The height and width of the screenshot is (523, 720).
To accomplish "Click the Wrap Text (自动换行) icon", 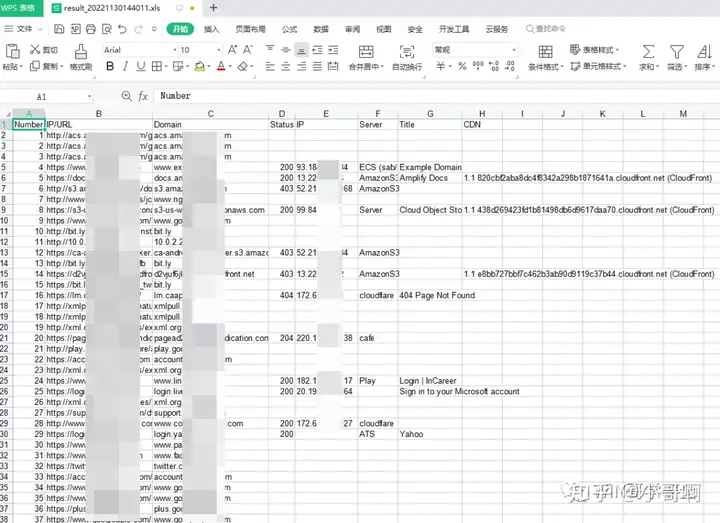I will (x=407, y=51).
